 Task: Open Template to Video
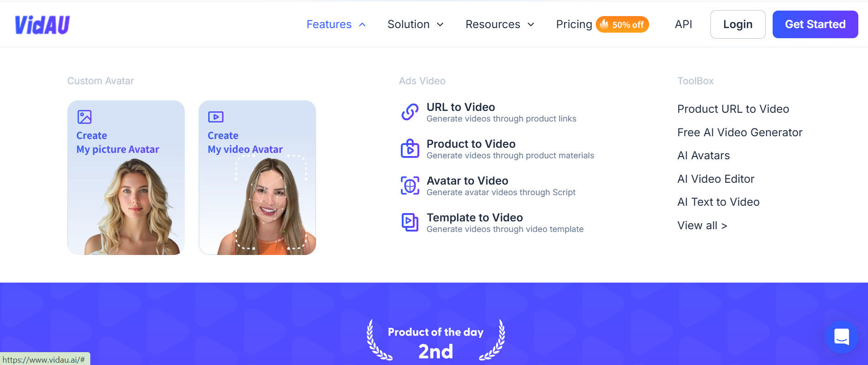pos(475,218)
